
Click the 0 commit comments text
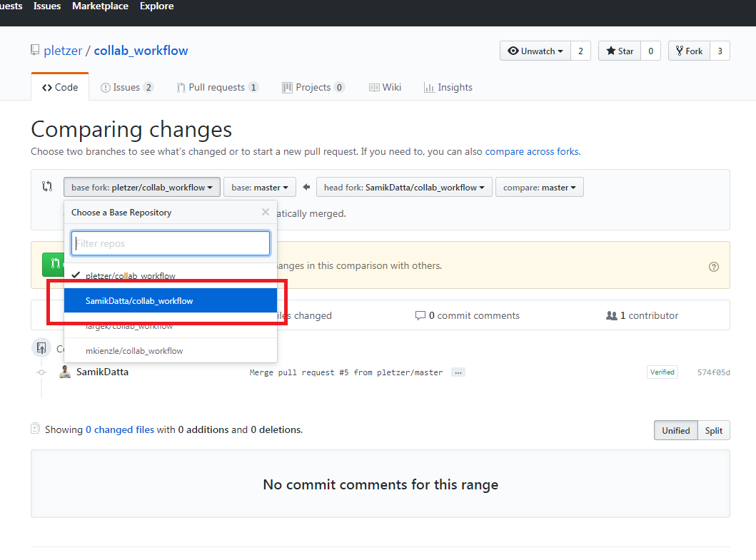pyautogui.click(x=475, y=315)
